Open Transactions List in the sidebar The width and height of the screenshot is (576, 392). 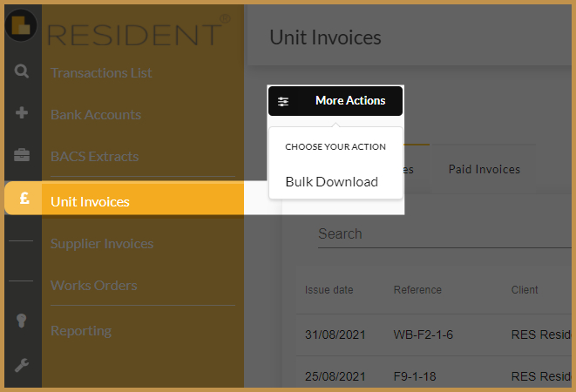click(x=101, y=73)
